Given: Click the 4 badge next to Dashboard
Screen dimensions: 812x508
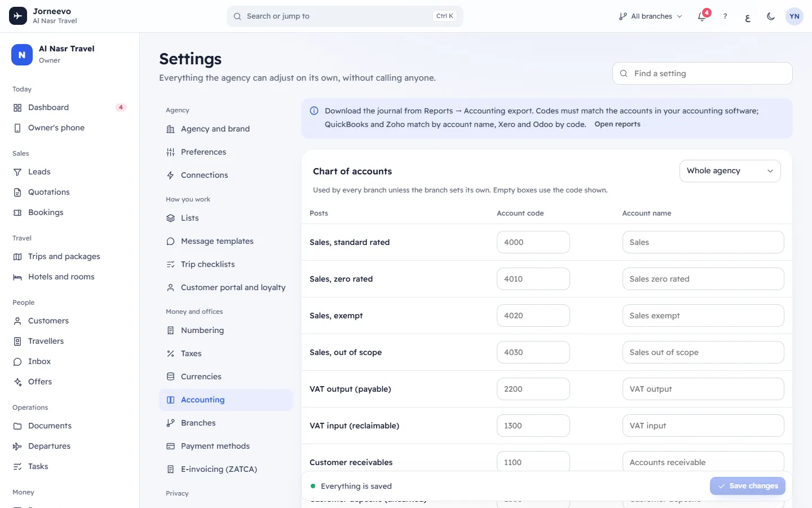Looking at the screenshot, I should (x=121, y=107).
